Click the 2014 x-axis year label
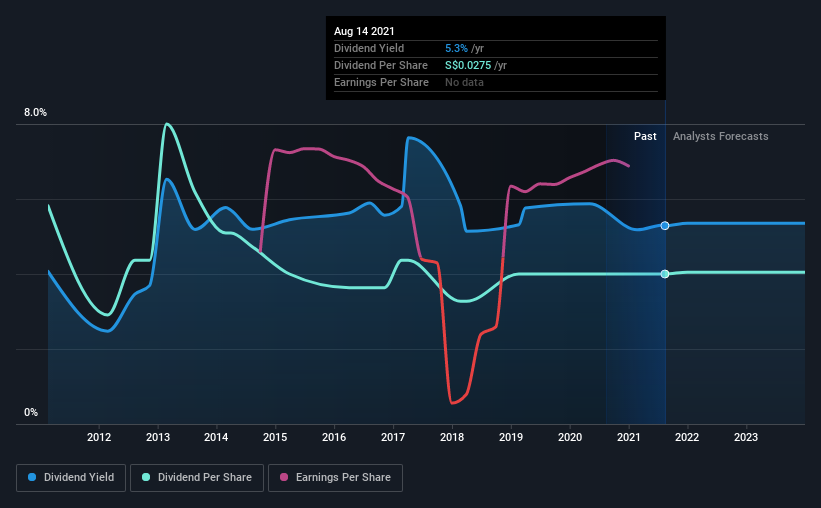This screenshot has width=821, height=508. [216, 437]
